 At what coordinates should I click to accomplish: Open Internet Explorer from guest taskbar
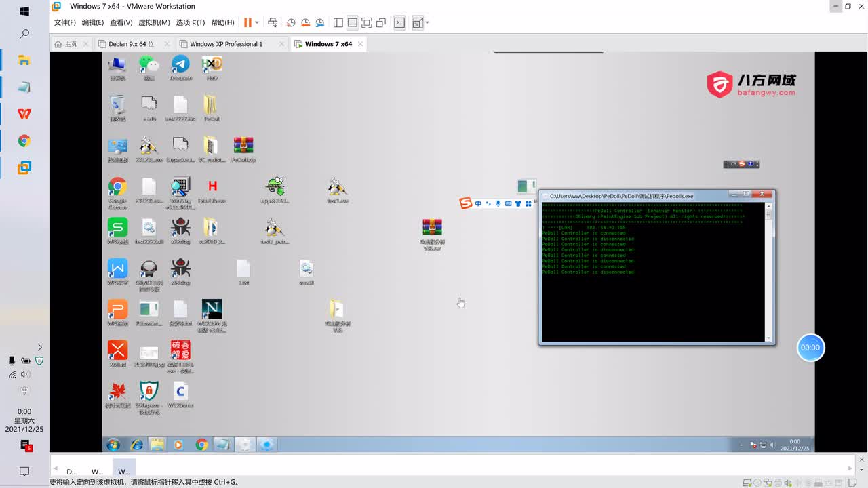(136, 445)
